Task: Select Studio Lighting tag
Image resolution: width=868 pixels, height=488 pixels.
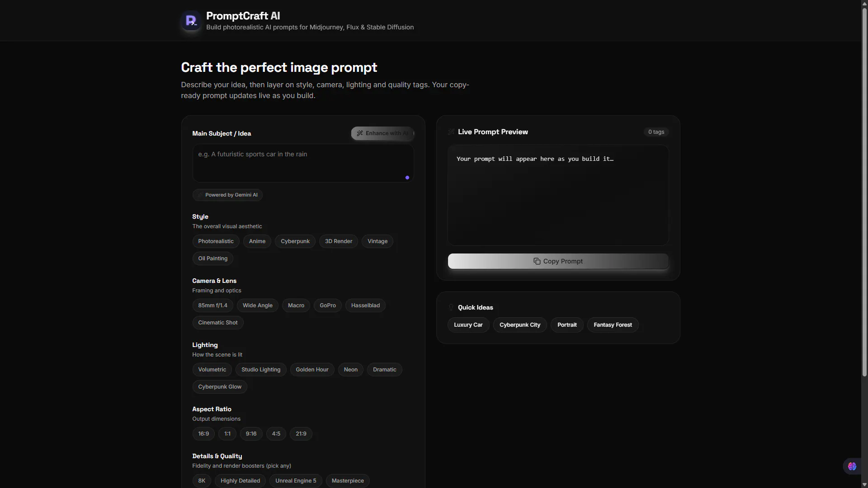Action: click(261, 370)
